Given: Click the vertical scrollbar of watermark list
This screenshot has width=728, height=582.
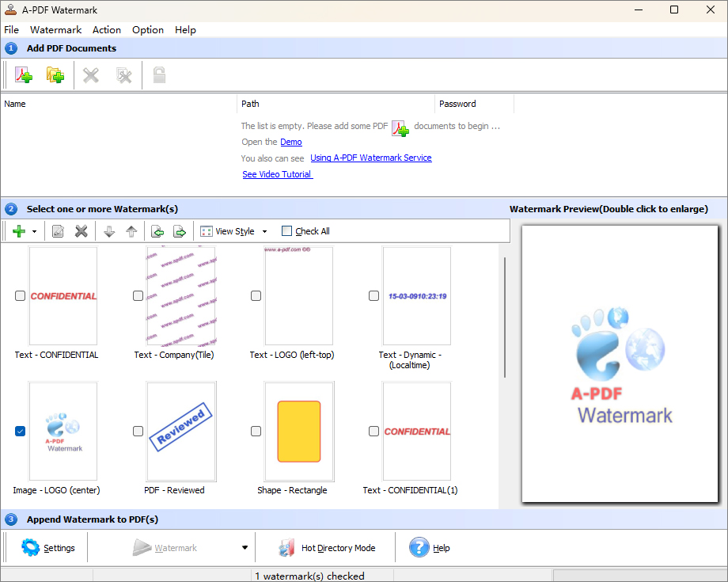Looking at the screenshot, I should [505, 318].
